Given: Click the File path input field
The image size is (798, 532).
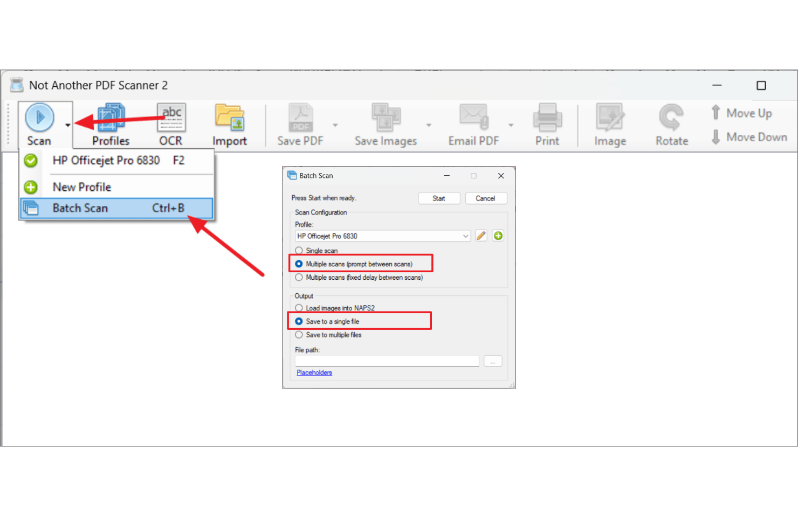Looking at the screenshot, I should pos(387,361).
